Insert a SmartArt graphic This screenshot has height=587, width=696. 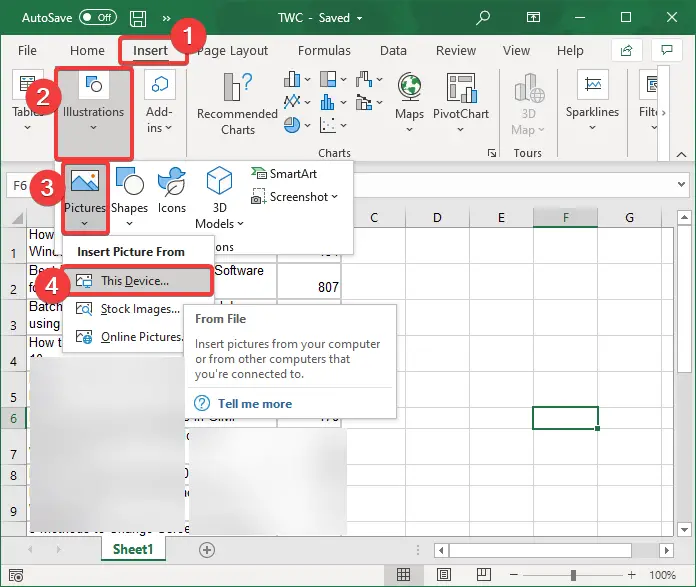284,174
